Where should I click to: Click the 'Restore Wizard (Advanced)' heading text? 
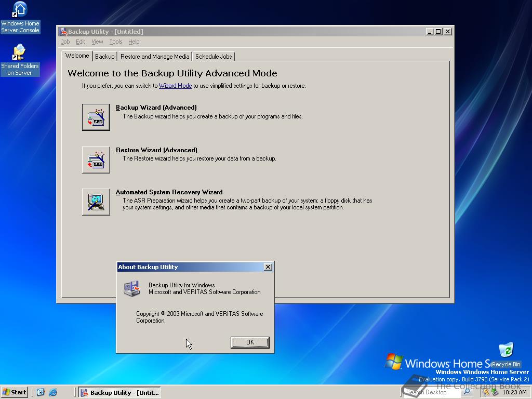coord(156,150)
